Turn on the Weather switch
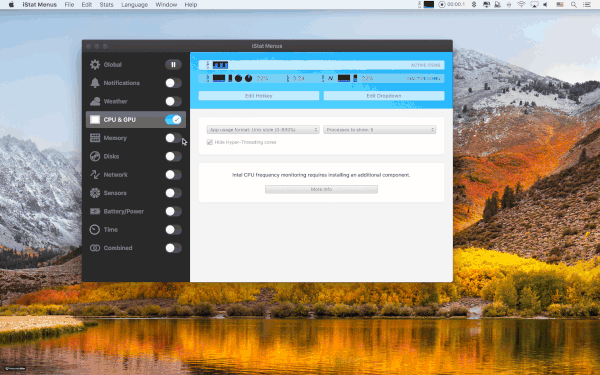The image size is (600, 375). [173, 101]
